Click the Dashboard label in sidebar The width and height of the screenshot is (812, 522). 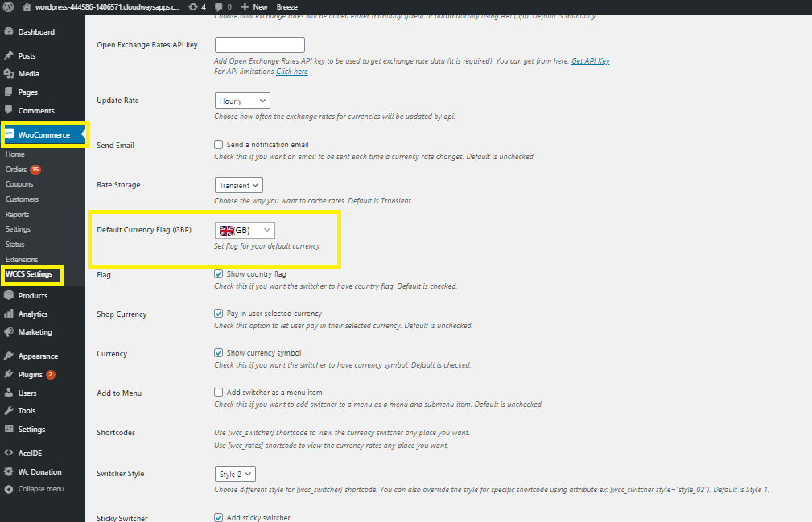36,31
